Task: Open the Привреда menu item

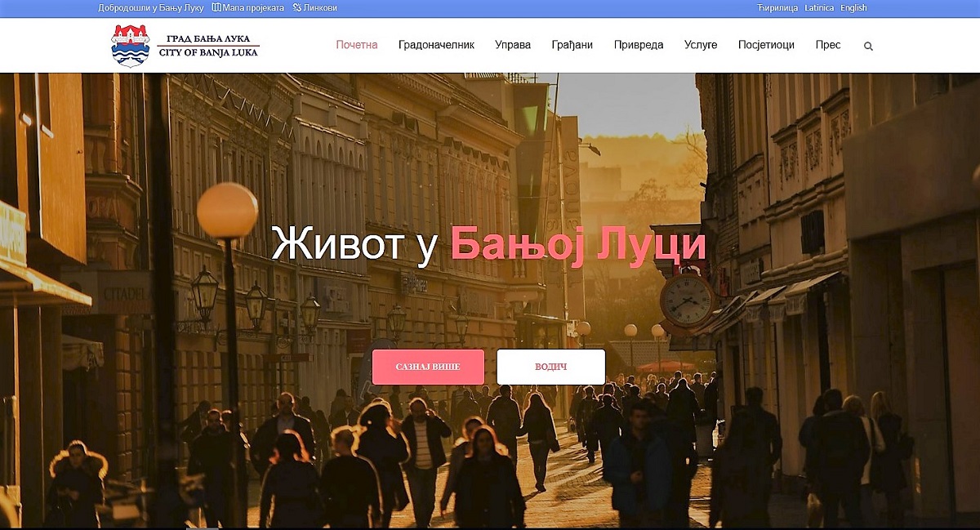Action: 639,45
